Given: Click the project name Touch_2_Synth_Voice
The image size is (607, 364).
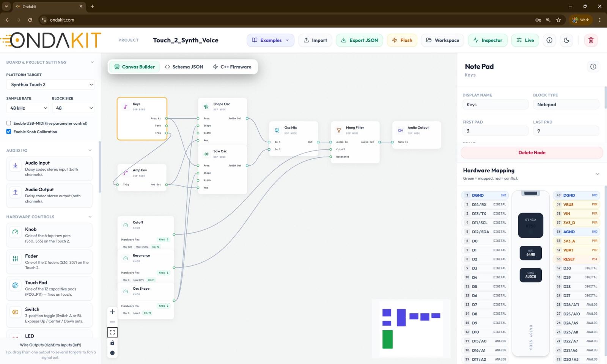Looking at the screenshot, I should coord(186,40).
